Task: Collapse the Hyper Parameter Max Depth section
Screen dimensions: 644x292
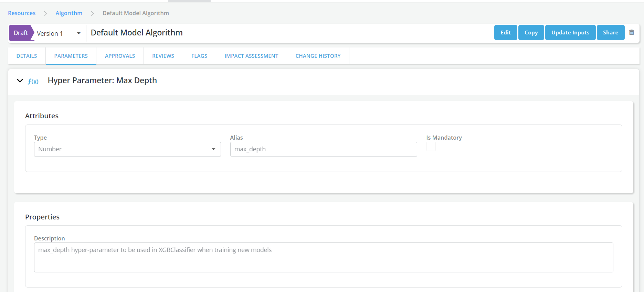Action: (20, 80)
